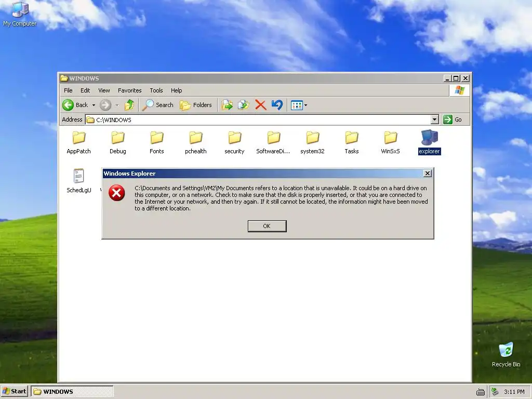Click the red Delete icon

[261, 105]
